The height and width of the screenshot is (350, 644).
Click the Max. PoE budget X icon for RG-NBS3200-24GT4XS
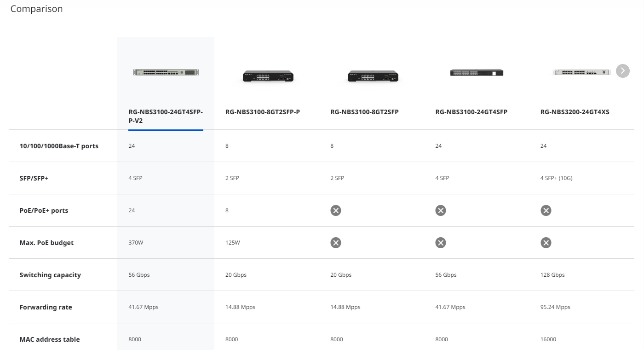(x=546, y=243)
